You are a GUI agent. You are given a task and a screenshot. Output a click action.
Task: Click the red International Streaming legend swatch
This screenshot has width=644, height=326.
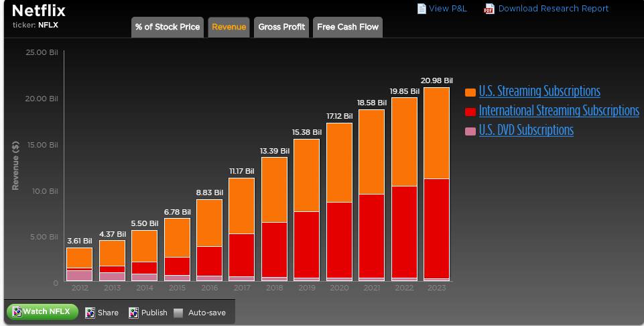(470, 111)
